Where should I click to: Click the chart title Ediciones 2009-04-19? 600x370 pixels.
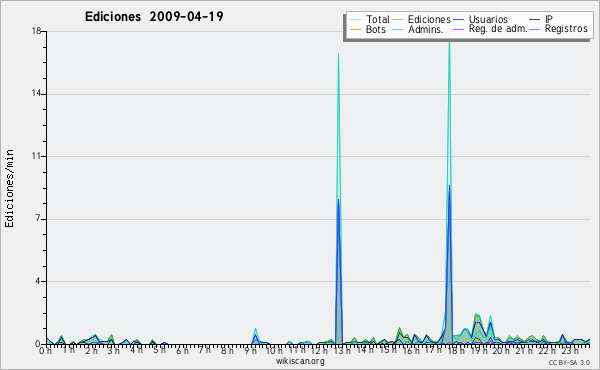click(154, 17)
